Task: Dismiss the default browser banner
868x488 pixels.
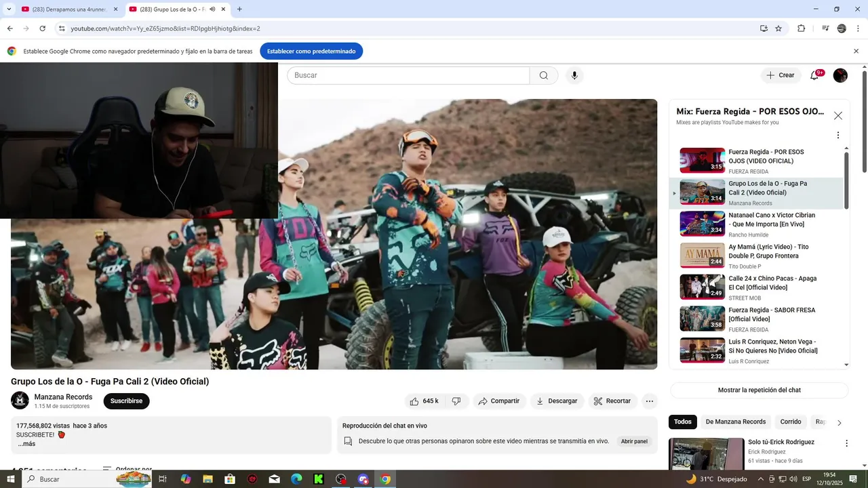Action: (856, 51)
